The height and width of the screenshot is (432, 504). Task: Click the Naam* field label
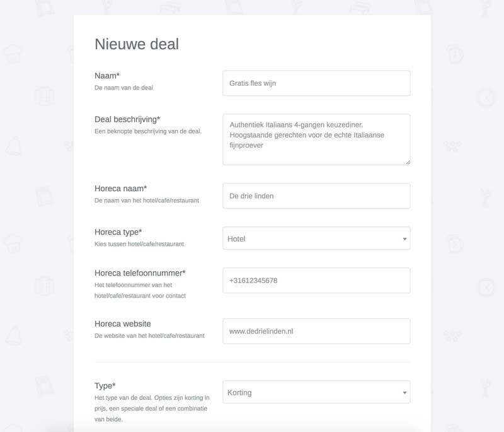click(x=107, y=76)
